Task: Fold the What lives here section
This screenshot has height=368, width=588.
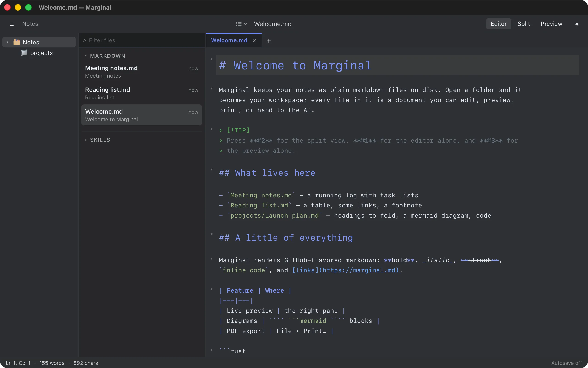Action: tap(211, 170)
